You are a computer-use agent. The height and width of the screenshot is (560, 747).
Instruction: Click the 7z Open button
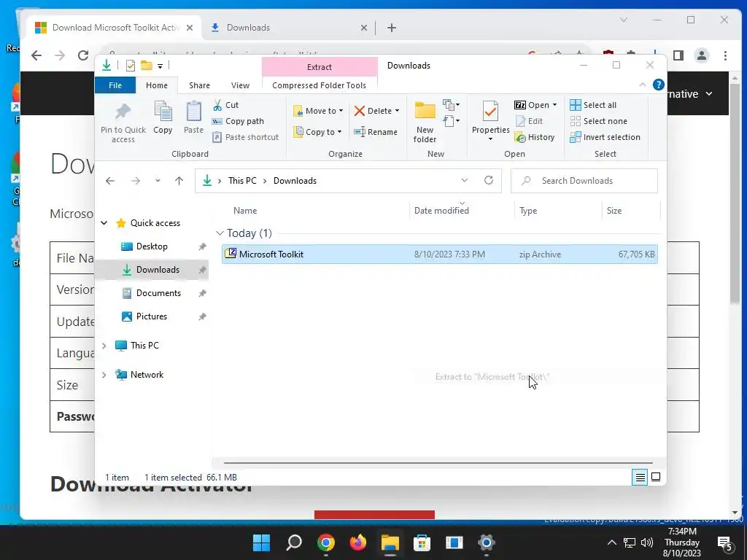pyautogui.click(x=532, y=105)
